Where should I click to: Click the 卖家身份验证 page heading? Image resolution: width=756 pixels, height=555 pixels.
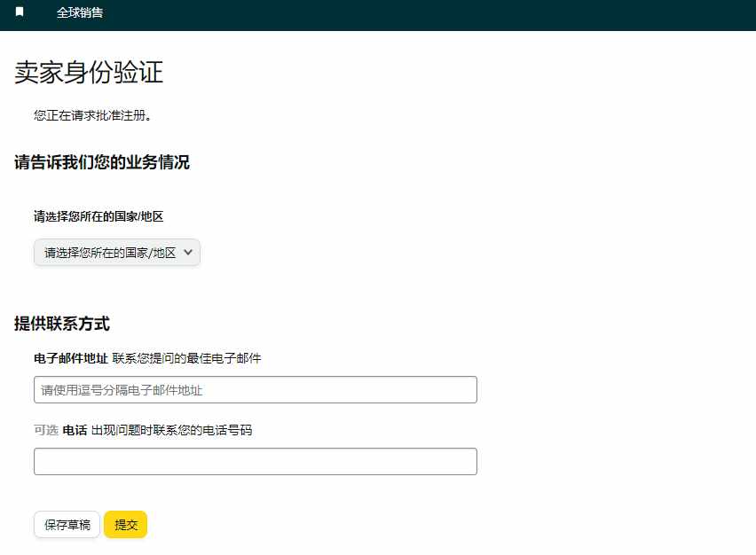click(x=89, y=73)
